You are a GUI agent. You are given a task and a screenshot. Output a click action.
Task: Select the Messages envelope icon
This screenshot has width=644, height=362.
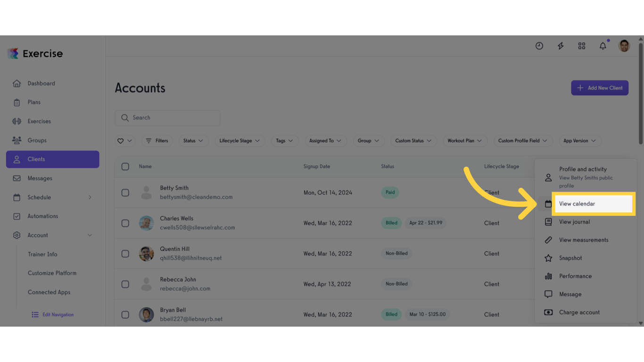[x=17, y=178]
